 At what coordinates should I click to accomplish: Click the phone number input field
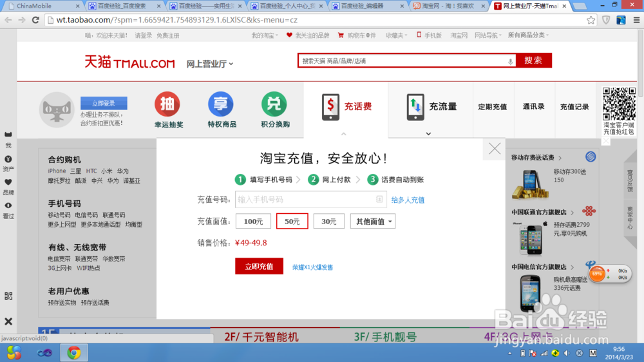[310, 199]
